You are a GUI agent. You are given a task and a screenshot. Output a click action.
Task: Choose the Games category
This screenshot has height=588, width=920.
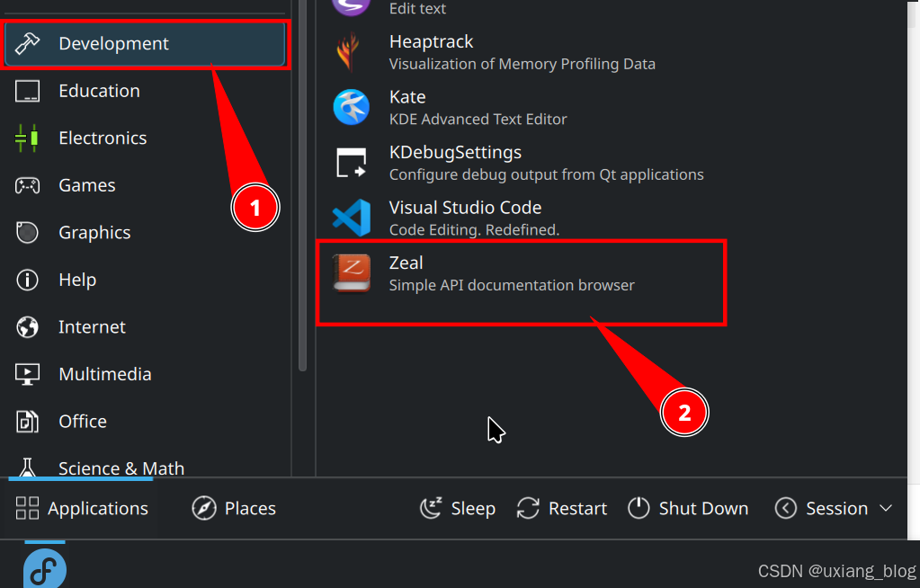point(144,185)
